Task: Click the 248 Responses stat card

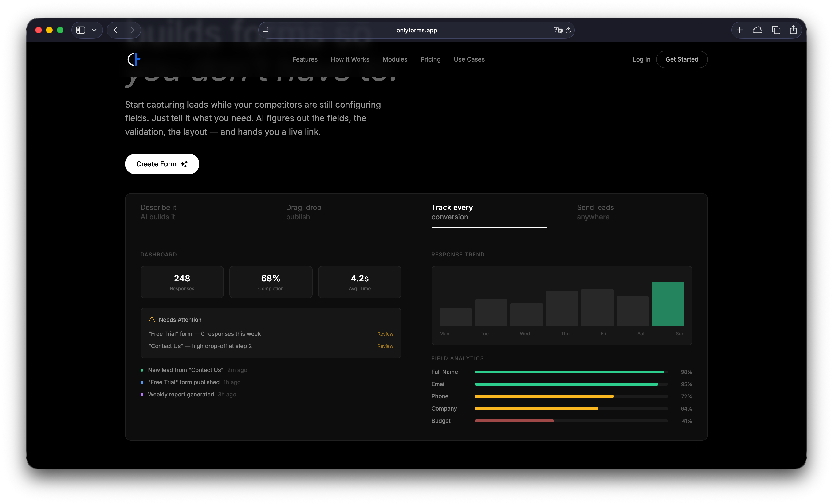Action: coord(182,282)
